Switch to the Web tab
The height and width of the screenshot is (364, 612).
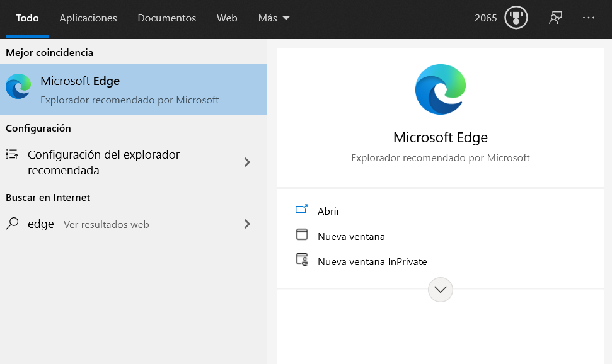[x=227, y=18]
